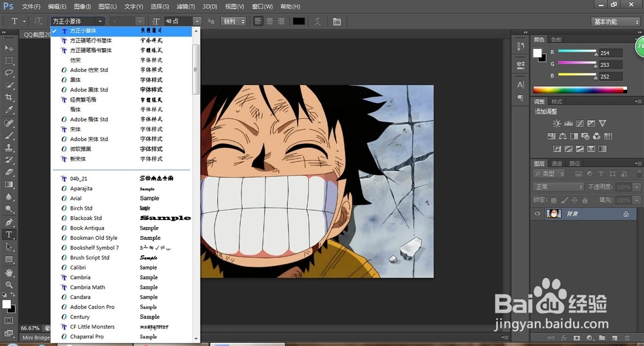644x346 pixels.
Task: Open font family dropdown 方正小篆体
Action: (x=78, y=21)
